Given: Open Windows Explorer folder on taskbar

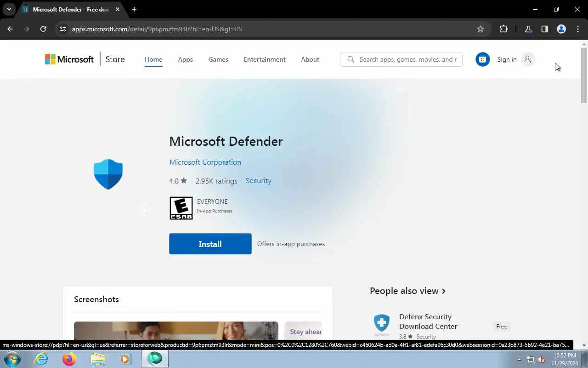Looking at the screenshot, I should coord(98,359).
